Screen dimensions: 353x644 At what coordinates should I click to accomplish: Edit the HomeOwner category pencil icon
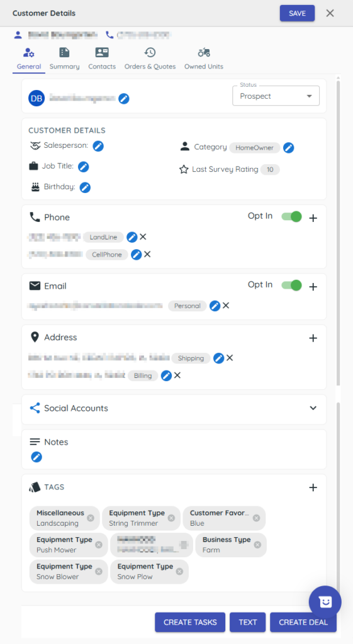pos(289,148)
